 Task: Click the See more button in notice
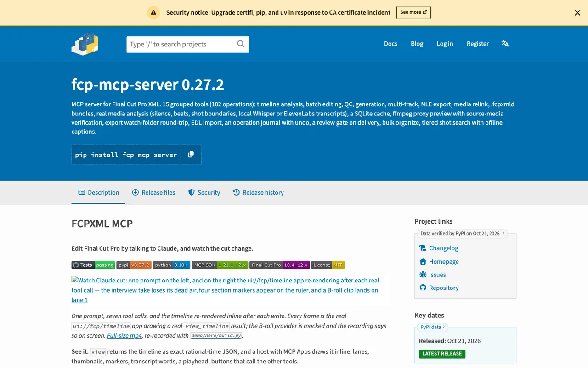click(x=413, y=12)
